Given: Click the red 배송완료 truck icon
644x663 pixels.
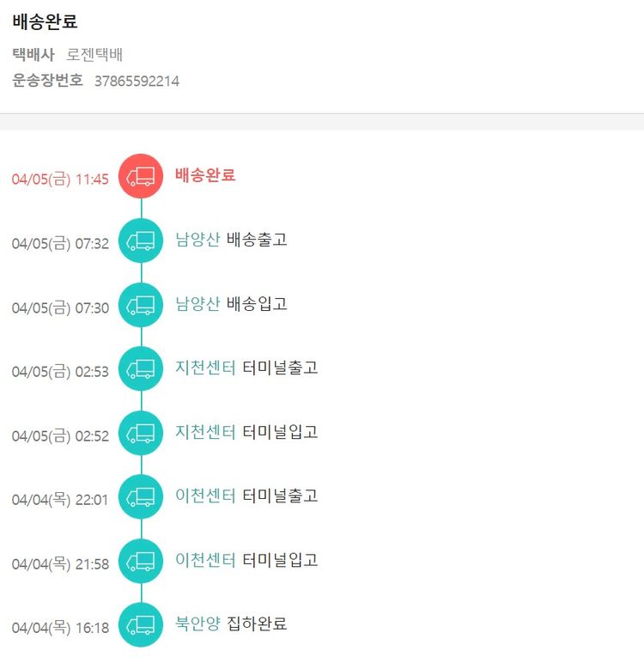Looking at the screenshot, I should 140,176.
